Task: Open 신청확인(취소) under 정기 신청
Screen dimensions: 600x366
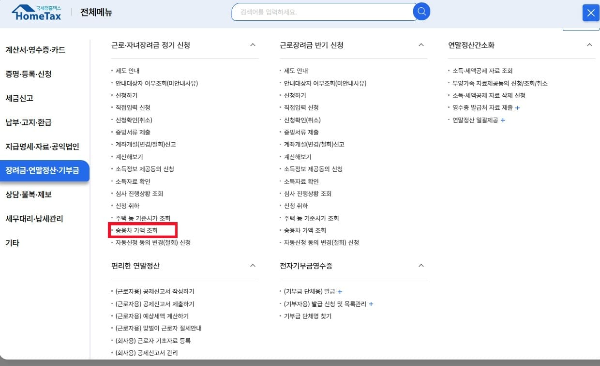Action: [x=134, y=120]
